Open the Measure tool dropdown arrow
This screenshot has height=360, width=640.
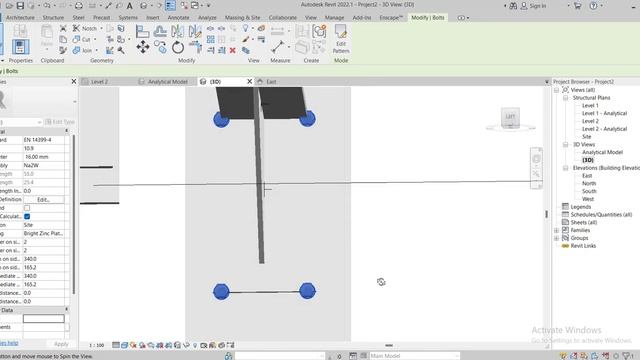click(289, 47)
